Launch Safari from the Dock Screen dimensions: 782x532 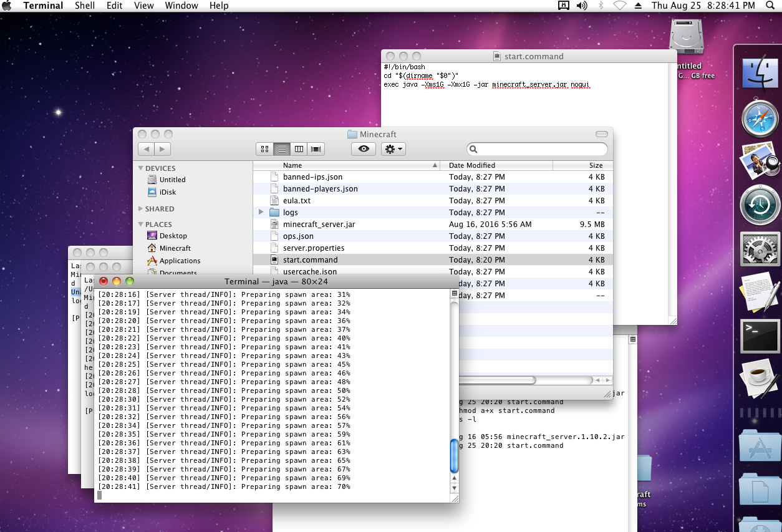click(760, 119)
